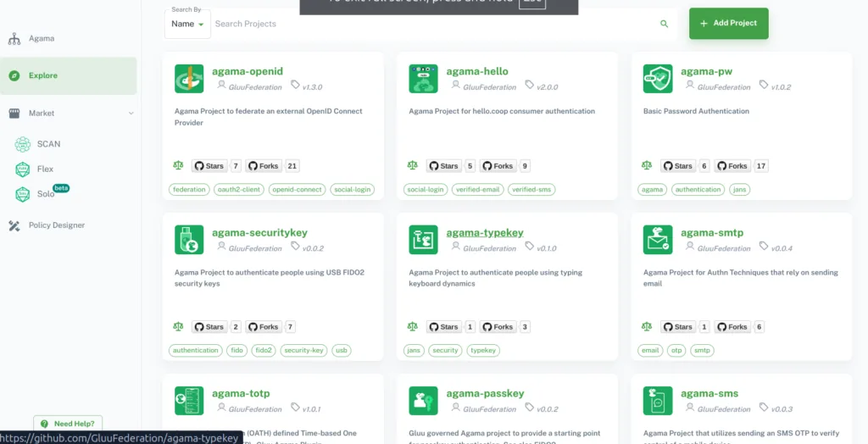
Task: Click the license scale icon on agama-typekey
Action: click(413, 326)
